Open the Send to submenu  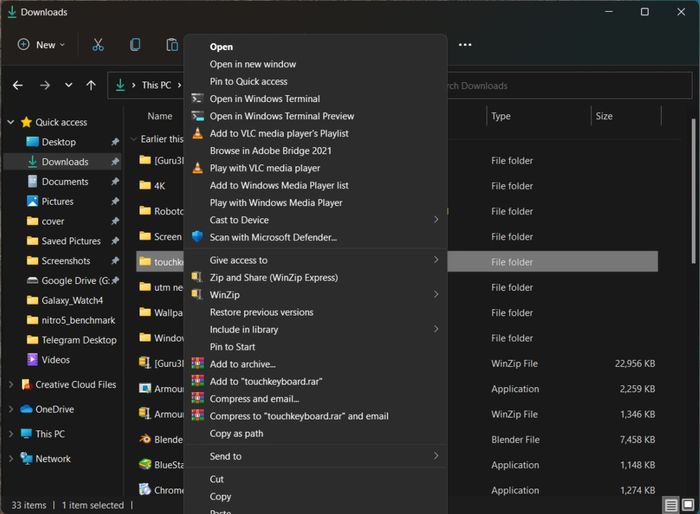pos(316,456)
